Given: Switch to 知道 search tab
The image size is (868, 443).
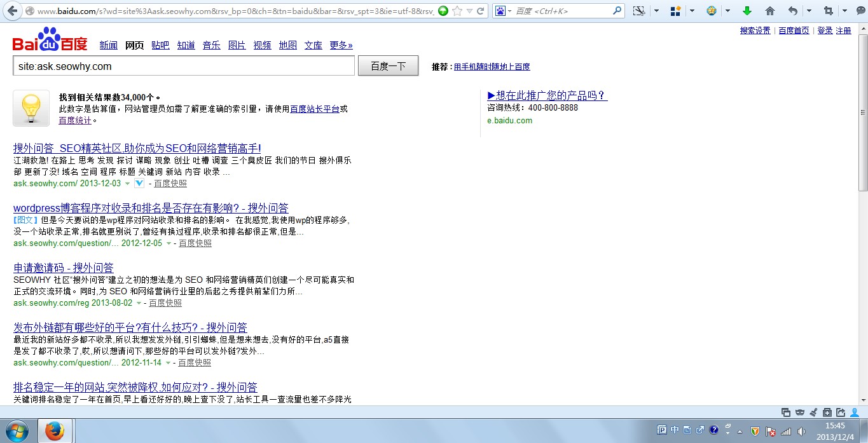Looking at the screenshot, I should click(x=186, y=45).
